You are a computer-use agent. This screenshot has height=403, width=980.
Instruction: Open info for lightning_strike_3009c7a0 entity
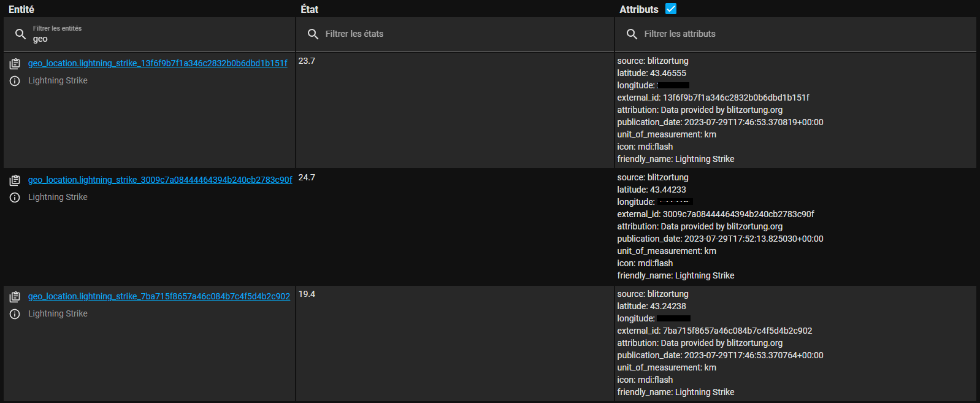(15, 198)
